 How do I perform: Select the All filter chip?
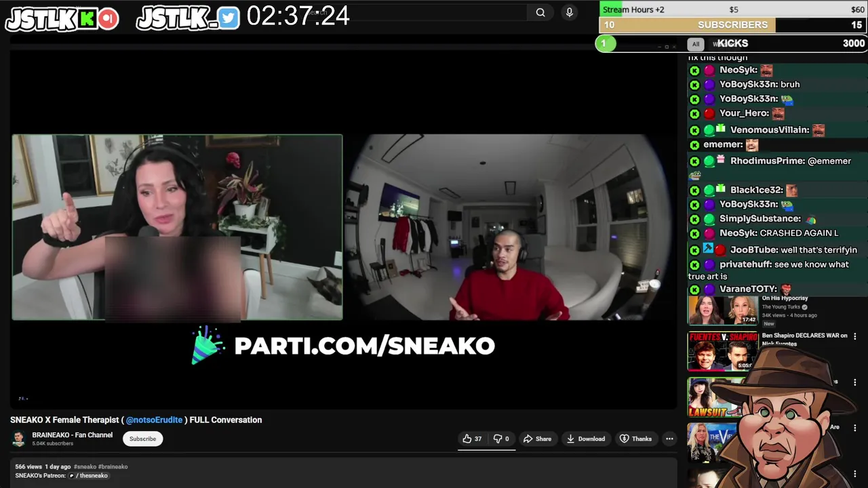tap(695, 44)
